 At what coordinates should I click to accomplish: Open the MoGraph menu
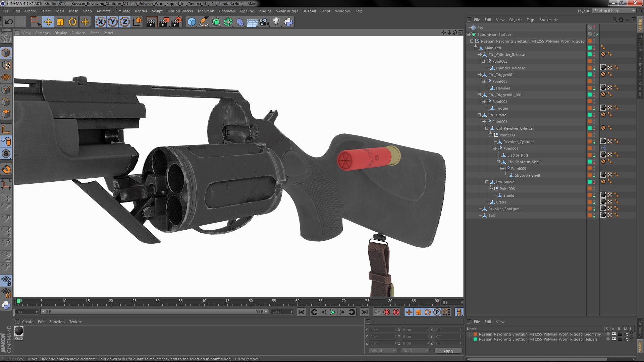point(206,11)
